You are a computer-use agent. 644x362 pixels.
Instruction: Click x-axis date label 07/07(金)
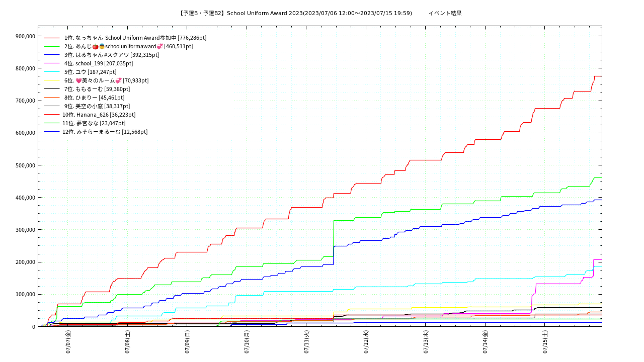click(x=68, y=342)
